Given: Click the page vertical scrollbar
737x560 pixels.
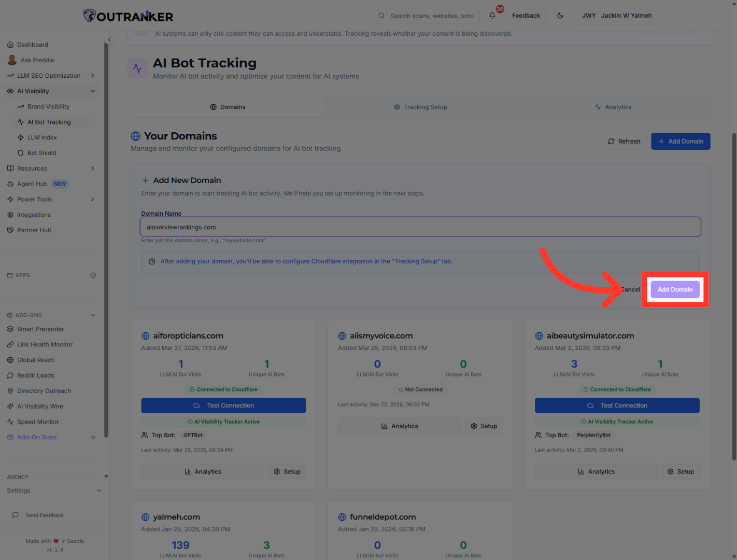Looking at the screenshot, I should 734,296.
